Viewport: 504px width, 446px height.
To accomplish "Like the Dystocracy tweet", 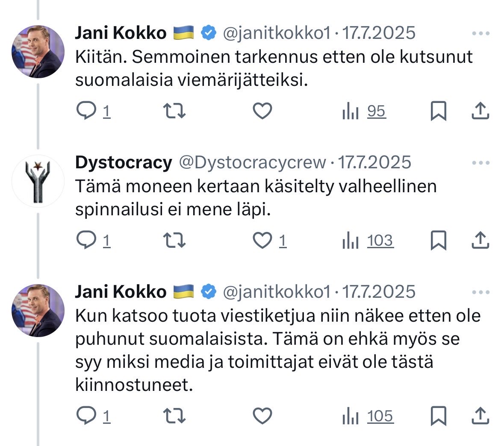I will (262, 241).
